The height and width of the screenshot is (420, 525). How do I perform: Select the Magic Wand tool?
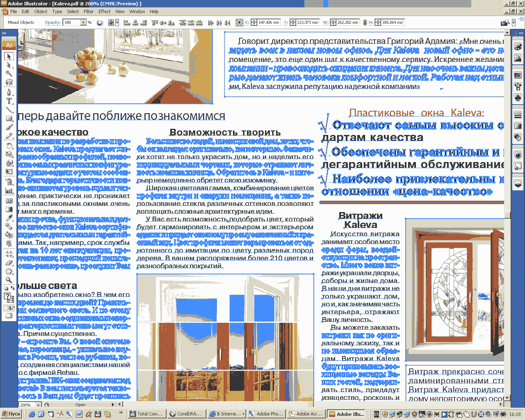[9, 73]
